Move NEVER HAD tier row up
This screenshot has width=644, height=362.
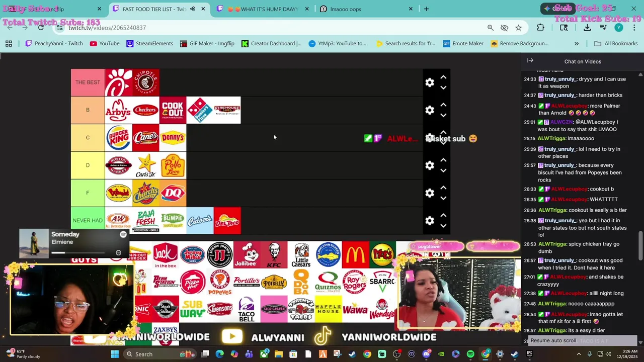443,216
